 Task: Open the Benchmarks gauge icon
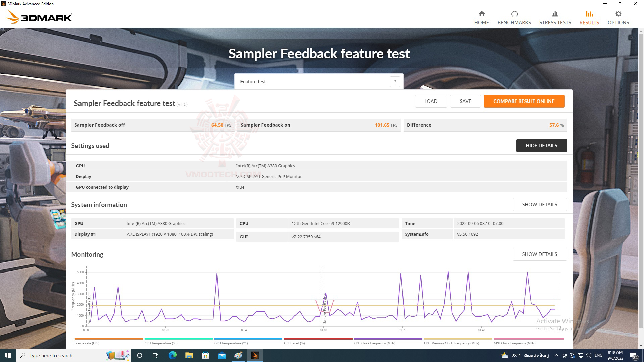tap(514, 14)
